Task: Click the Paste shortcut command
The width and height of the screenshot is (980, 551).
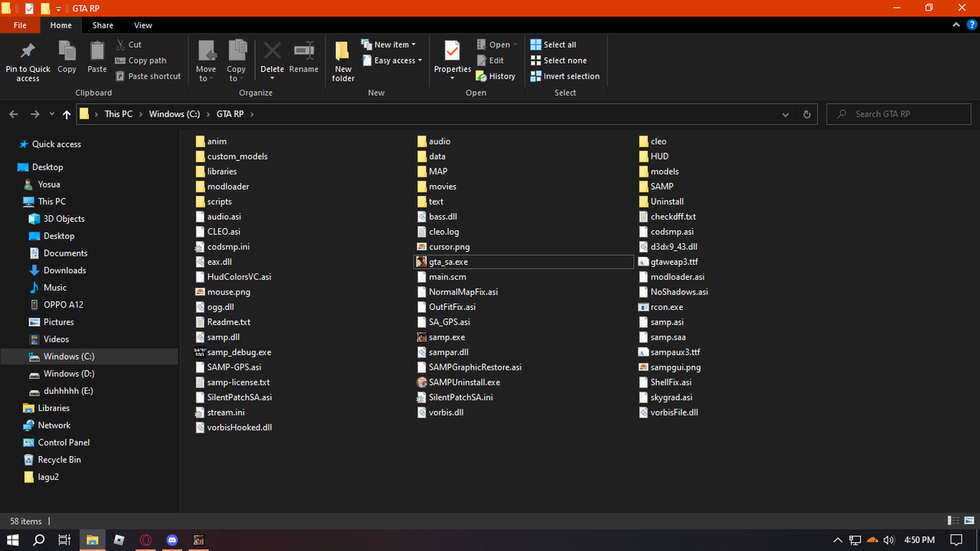Action: pos(149,77)
